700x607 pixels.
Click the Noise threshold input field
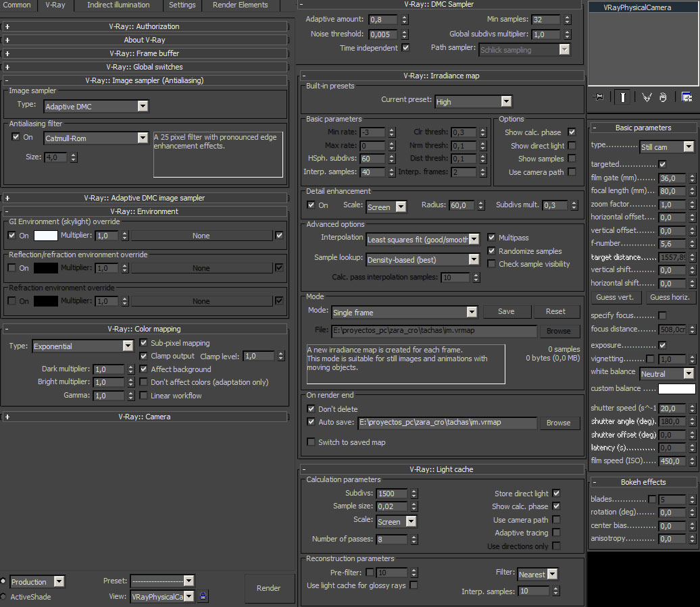[x=383, y=34]
